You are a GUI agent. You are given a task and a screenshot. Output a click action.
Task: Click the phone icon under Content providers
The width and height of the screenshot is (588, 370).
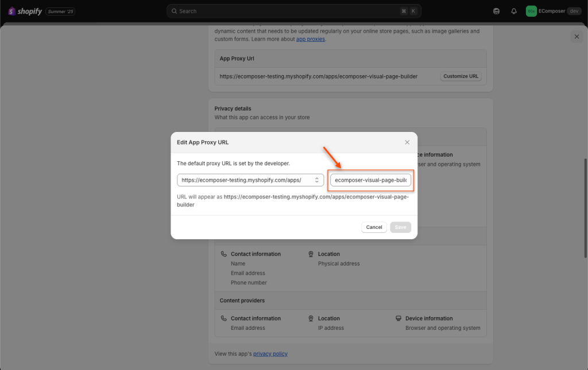224,318
